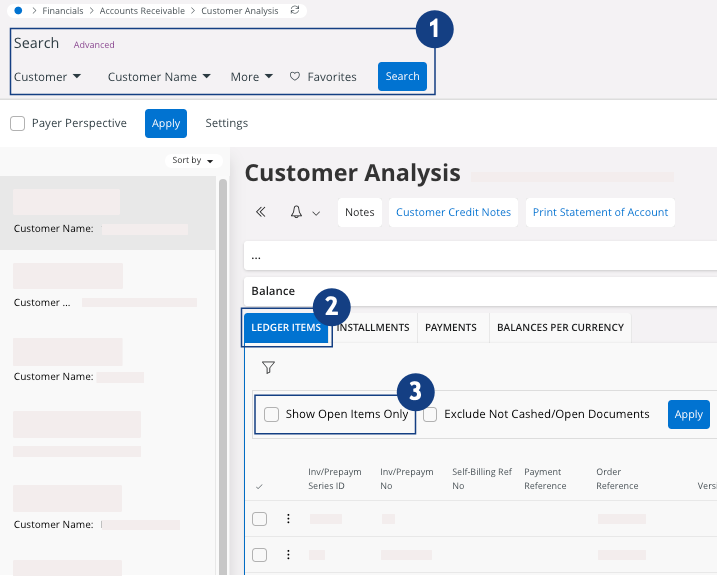The width and height of the screenshot is (717, 576).
Task: Open the Customer Name filter dropdown
Action: point(159,77)
